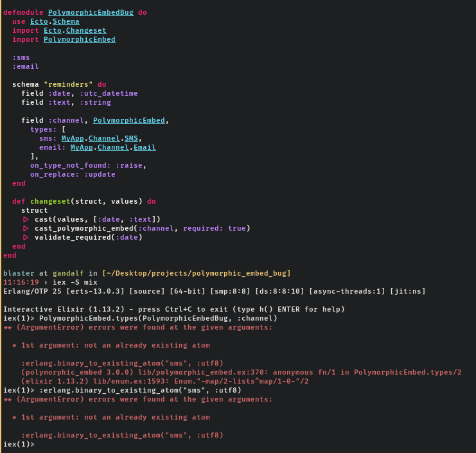Screen dimensions: 476x453
Task: Click lib/enum.ex:1593 in the stack trace
Action: [x=131, y=381]
